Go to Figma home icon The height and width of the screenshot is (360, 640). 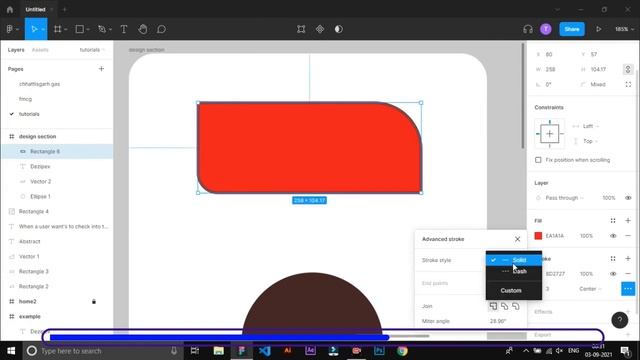(10, 9)
